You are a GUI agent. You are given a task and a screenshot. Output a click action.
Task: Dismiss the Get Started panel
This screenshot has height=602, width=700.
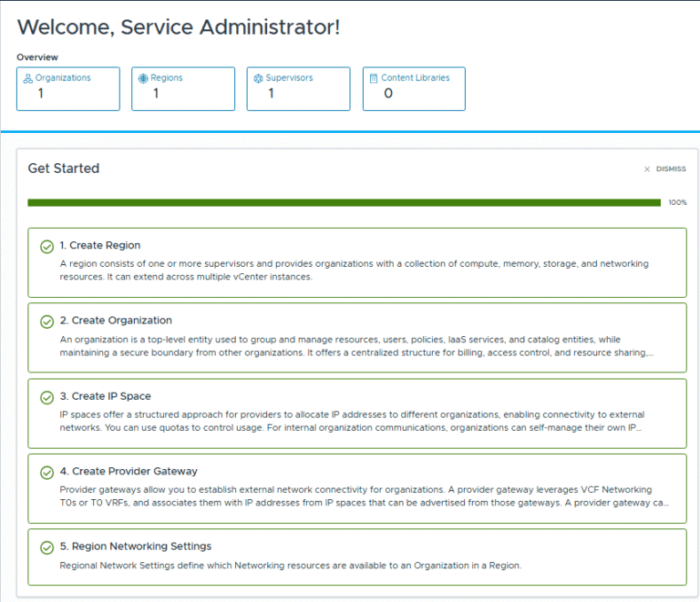665,169
